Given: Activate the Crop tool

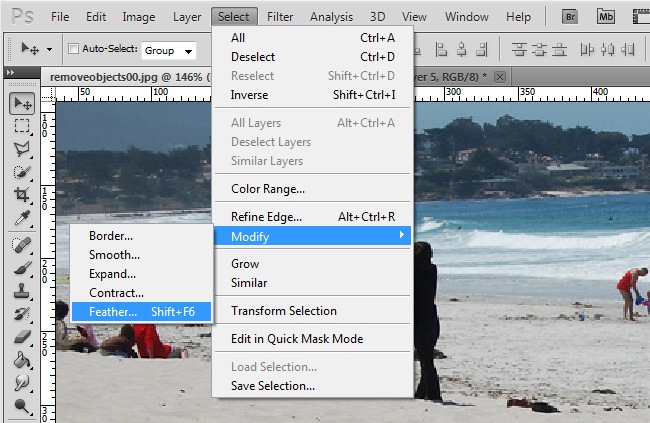Looking at the screenshot, I should pos(21,195).
